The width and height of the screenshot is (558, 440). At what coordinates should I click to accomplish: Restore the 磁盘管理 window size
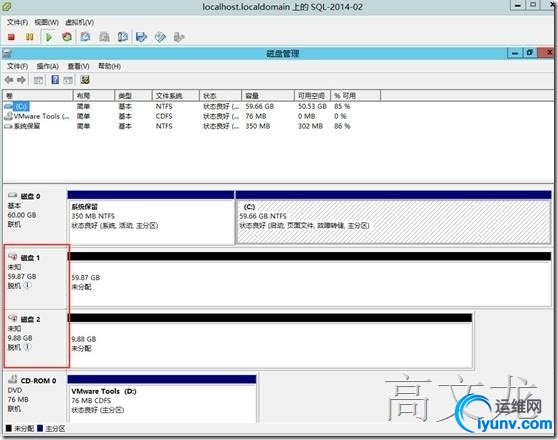tap(530, 53)
